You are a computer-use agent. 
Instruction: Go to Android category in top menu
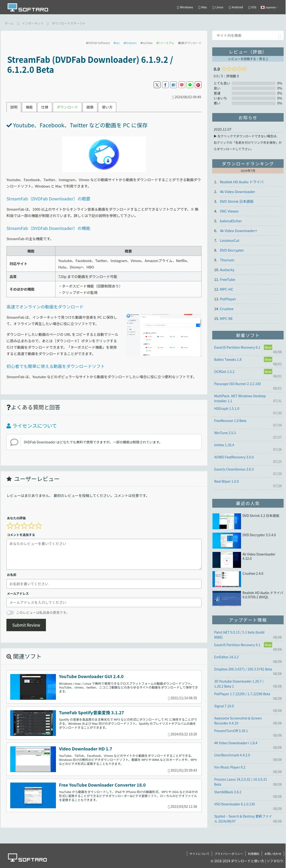tap(236, 7)
